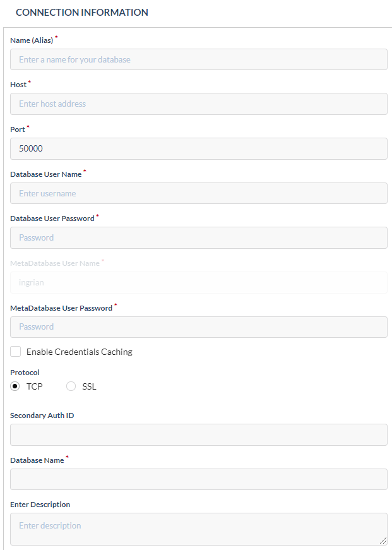392x550 pixels.
Task: Enable the Credentials Caching checkbox
Action: tap(15, 351)
